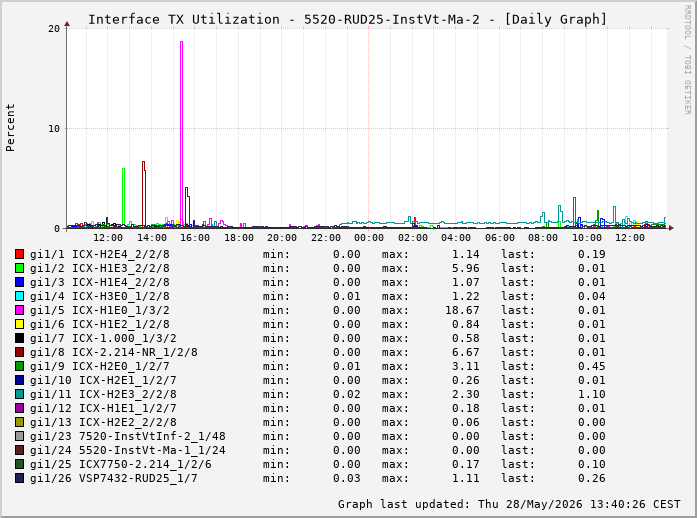Click the red gi1/1 legend swatch

click(x=19, y=254)
